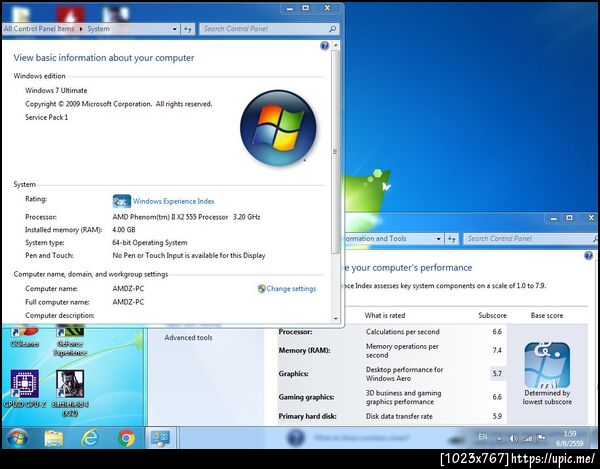Open Windows Explorer from taskbar
This screenshot has width=600, height=469.
(x=54, y=438)
